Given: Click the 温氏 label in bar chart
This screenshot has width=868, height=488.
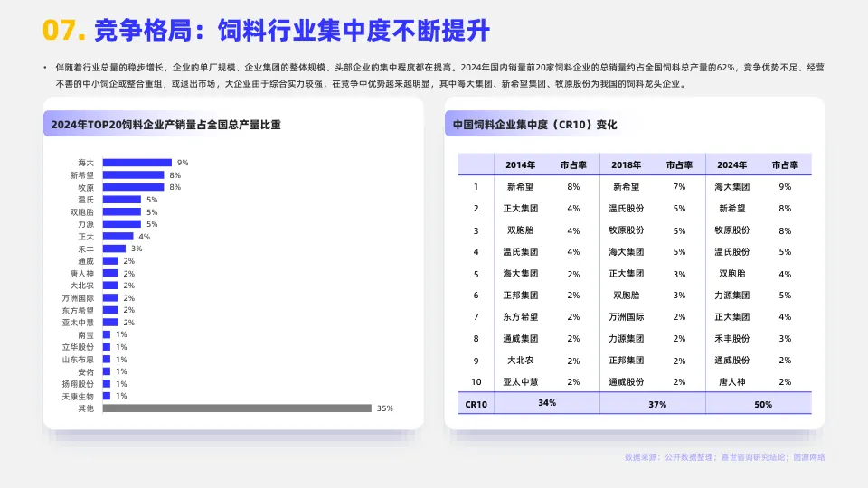Looking at the screenshot, I should coord(86,200).
